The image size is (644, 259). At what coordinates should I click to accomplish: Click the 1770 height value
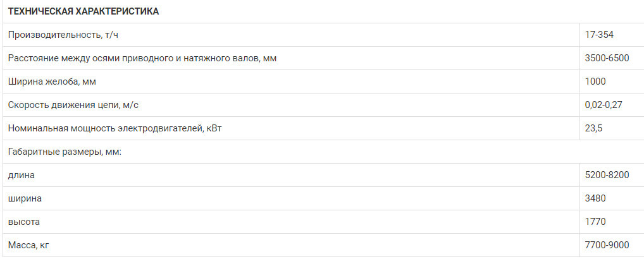point(595,222)
